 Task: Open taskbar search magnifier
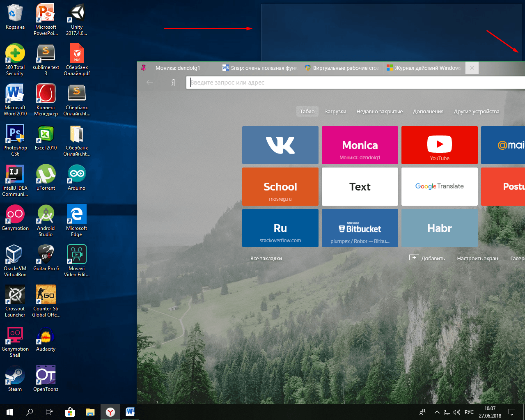click(x=30, y=412)
